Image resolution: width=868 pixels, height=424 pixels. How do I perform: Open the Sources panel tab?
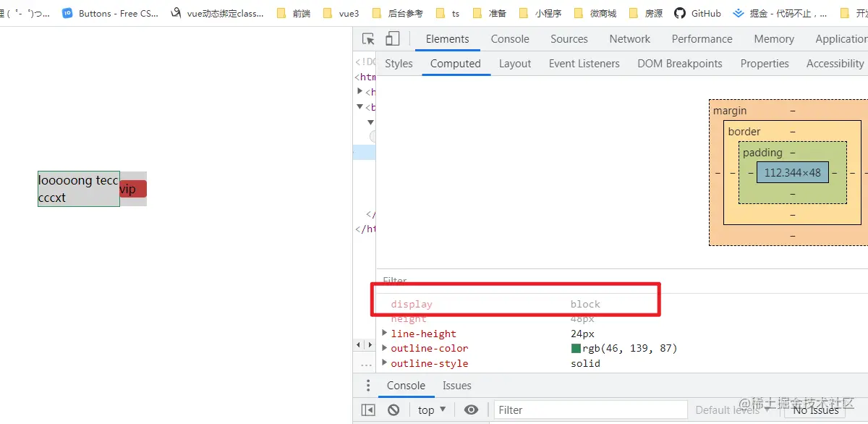click(569, 39)
